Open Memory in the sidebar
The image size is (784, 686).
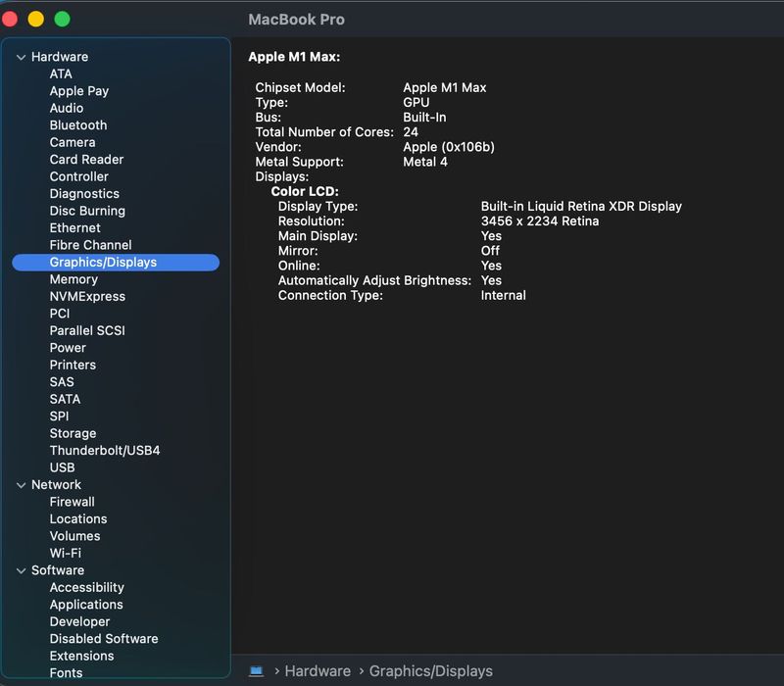click(x=74, y=279)
